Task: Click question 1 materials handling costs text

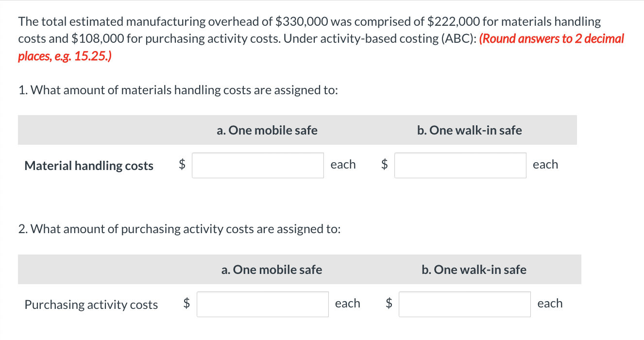Action: point(178,90)
